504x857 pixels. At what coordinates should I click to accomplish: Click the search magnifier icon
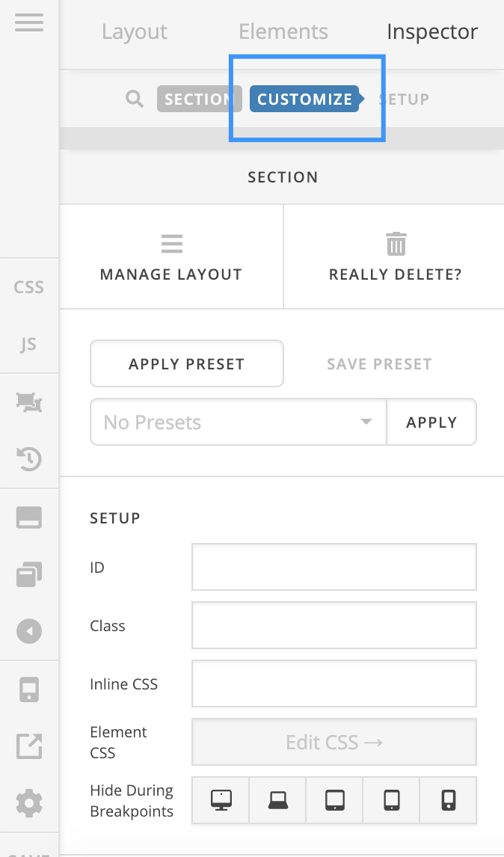point(135,99)
